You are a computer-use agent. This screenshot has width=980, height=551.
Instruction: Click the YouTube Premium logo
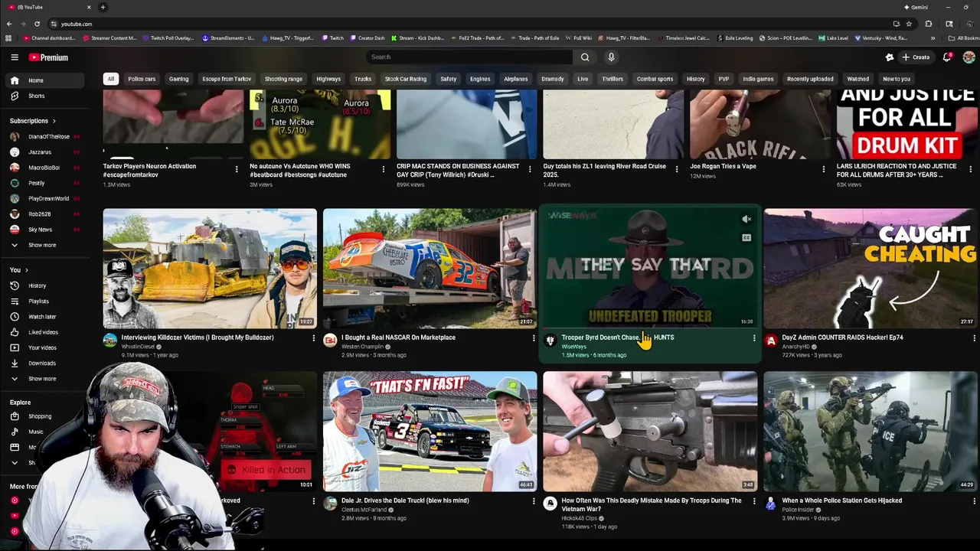click(48, 57)
